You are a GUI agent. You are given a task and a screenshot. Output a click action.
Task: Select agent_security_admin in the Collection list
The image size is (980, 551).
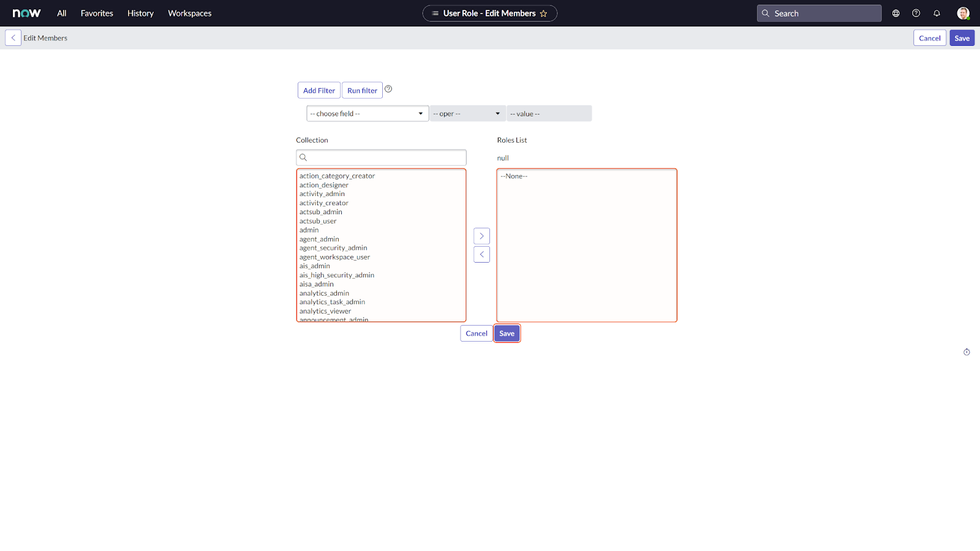point(333,248)
